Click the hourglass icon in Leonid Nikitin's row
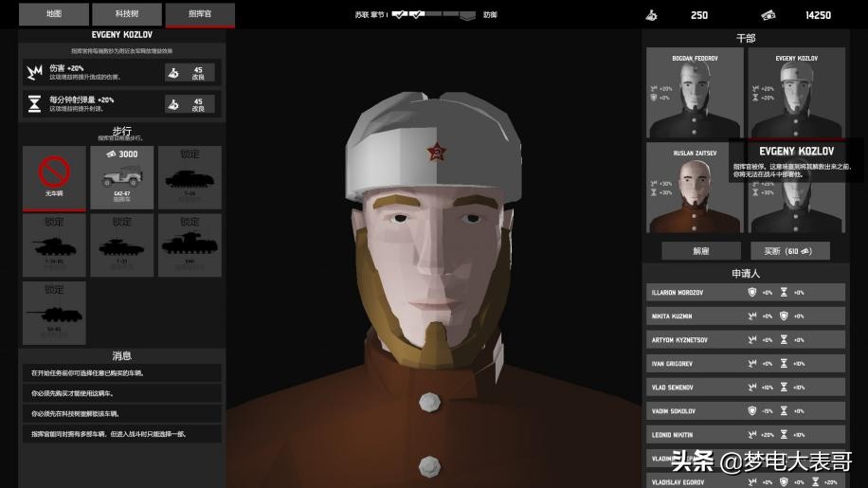The height and width of the screenshot is (488, 868). click(784, 435)
